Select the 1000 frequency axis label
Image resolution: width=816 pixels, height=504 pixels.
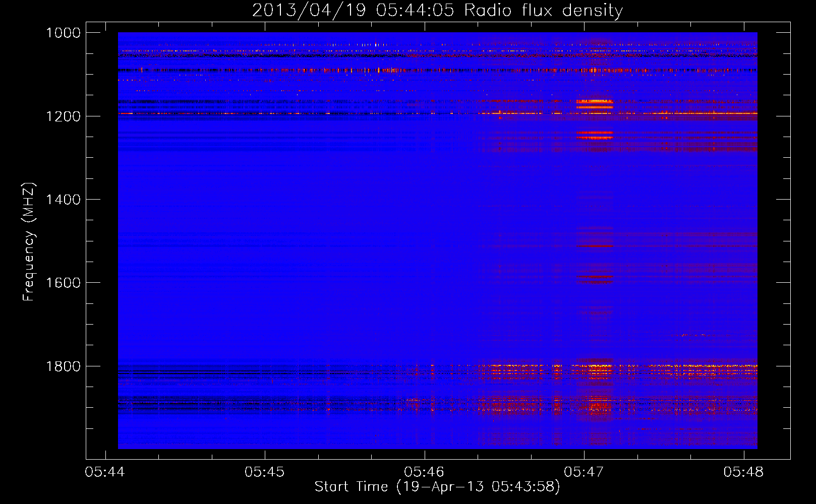[63, 33]
